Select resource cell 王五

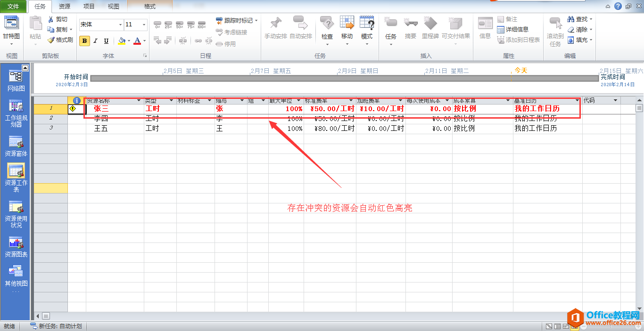point(115,129)
